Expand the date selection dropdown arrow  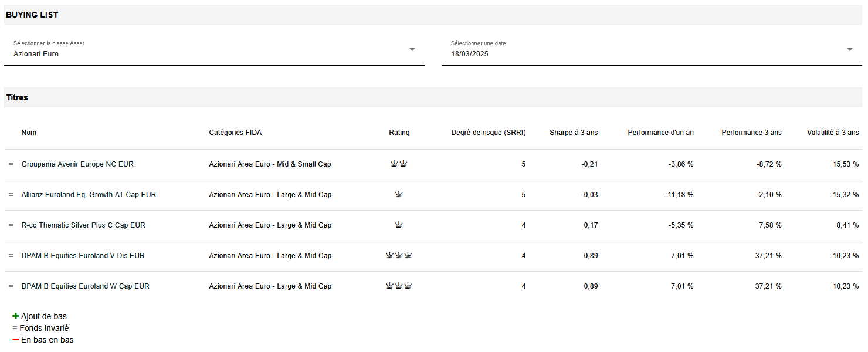click(850, 49)
